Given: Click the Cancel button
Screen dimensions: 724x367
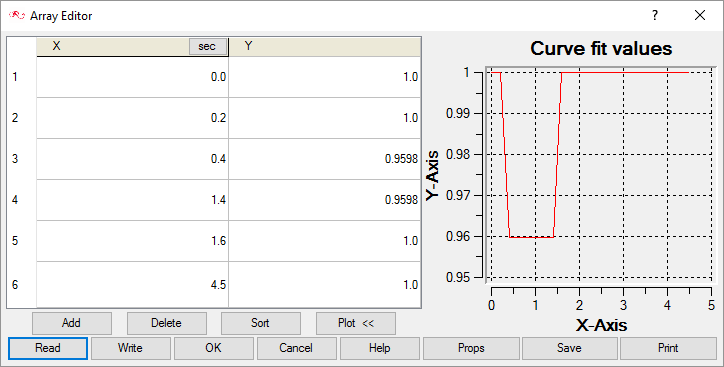Looking at the screenshot, I should pyautogui.click(x=296, y=348).
